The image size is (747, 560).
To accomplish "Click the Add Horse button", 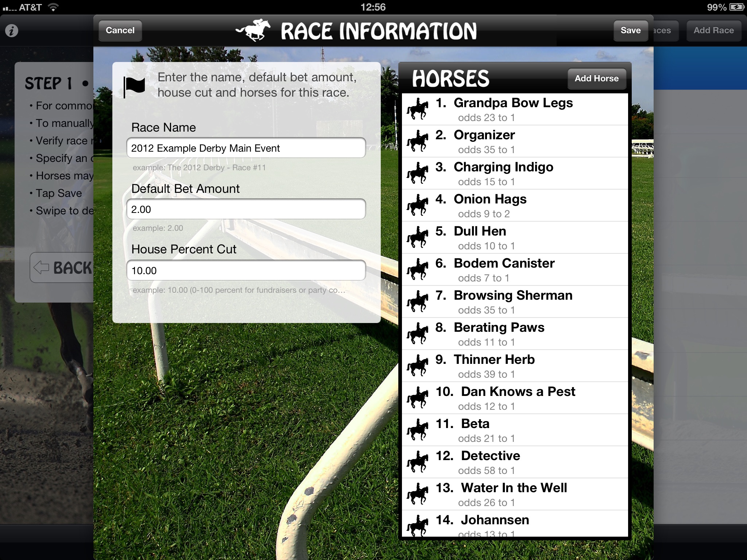I will pos(596,78).
